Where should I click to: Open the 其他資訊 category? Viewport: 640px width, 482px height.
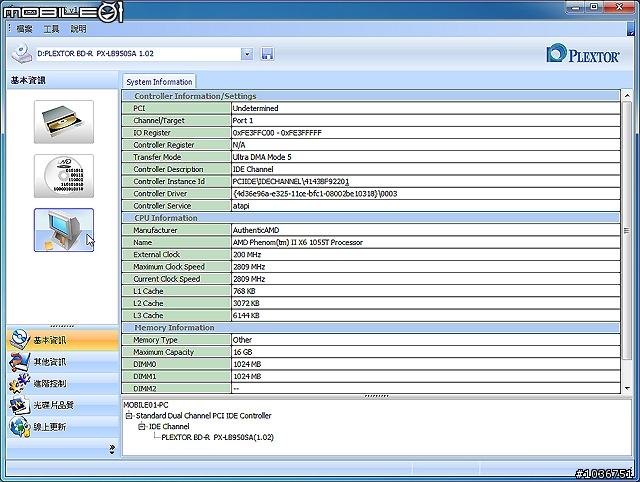click(x=62, y=362)
